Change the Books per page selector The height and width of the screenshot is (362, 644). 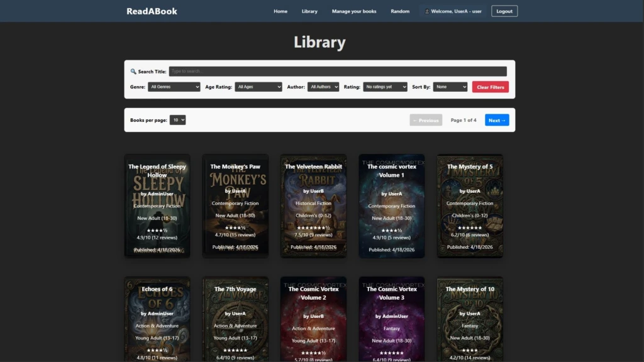point(178,120)
